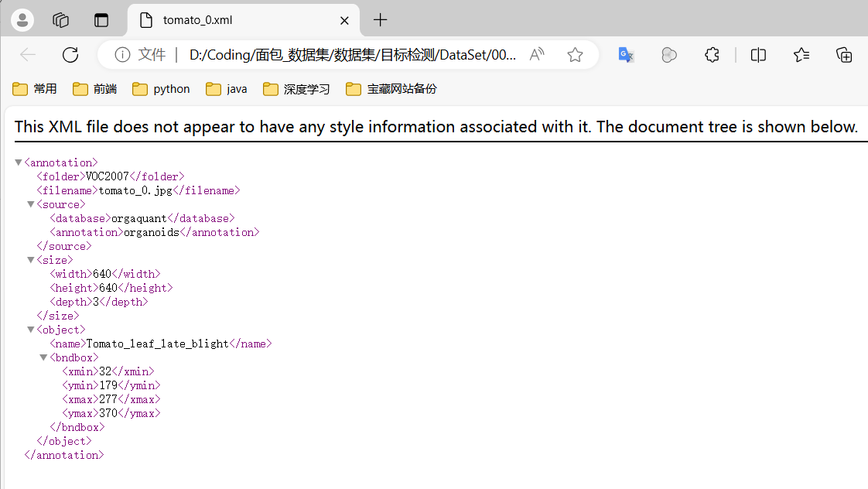
Task: Open the python bookmarks folder
Action: point(161,89)
